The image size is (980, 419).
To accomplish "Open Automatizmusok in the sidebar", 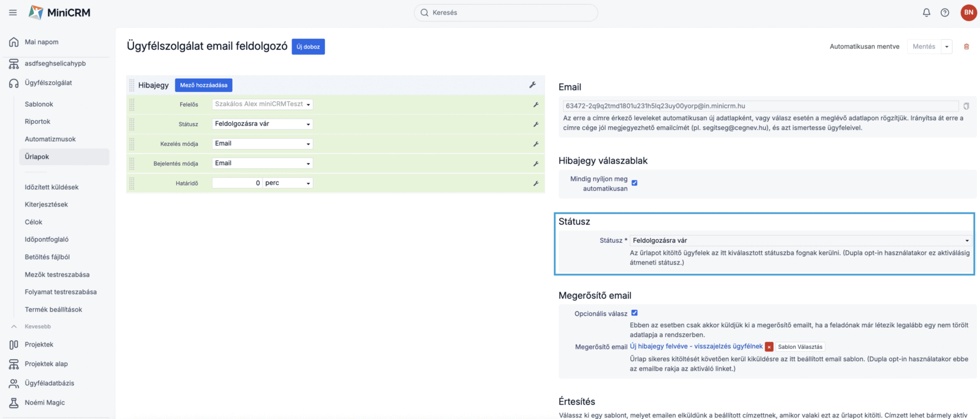I will (50, 139).
